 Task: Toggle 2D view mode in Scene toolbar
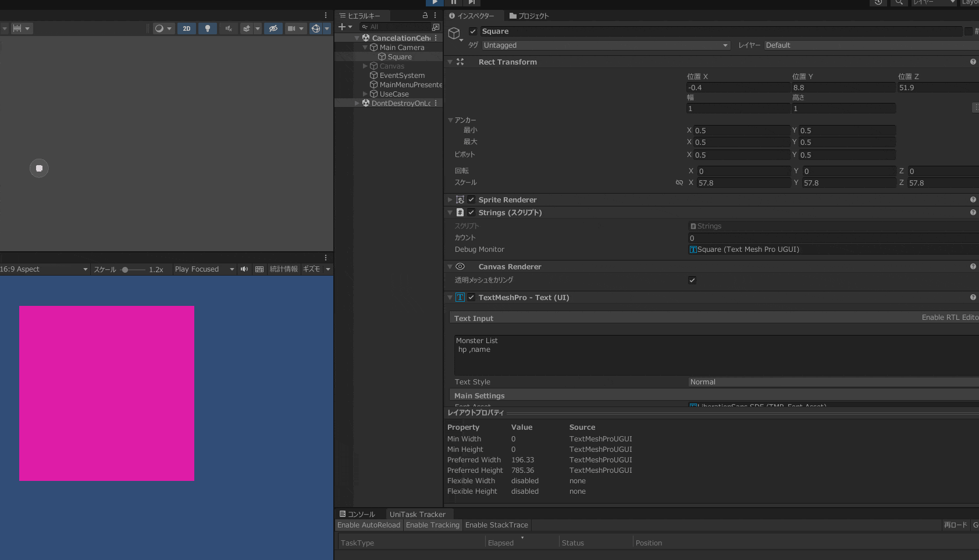tap(186, 28)
